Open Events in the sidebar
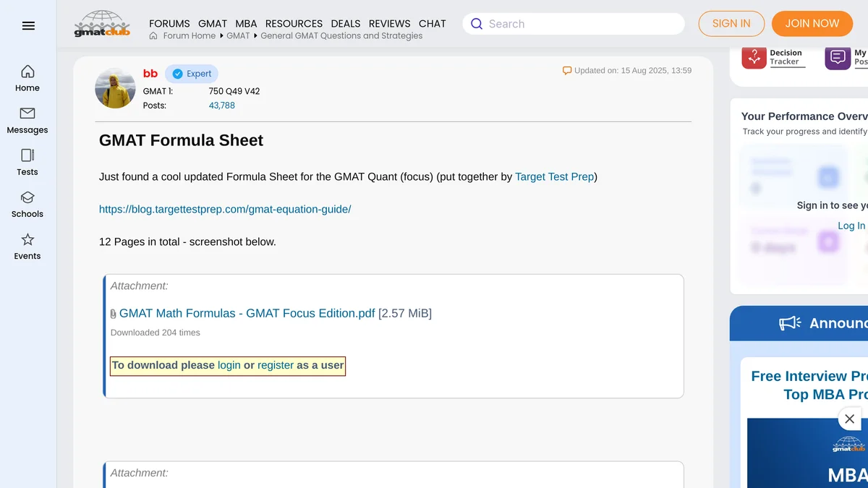 tap(27, 247)
